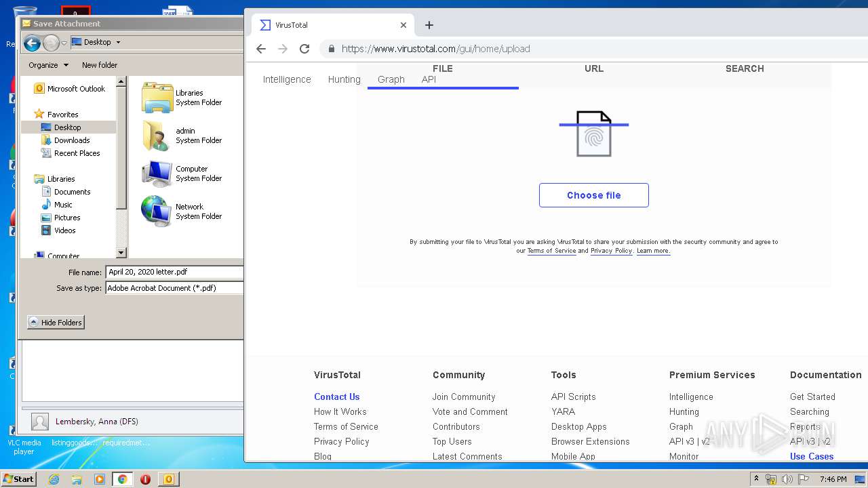Click New folder in dialog toolbar
The width and height of the screenshot is (868, 488).
pos(100,65)
